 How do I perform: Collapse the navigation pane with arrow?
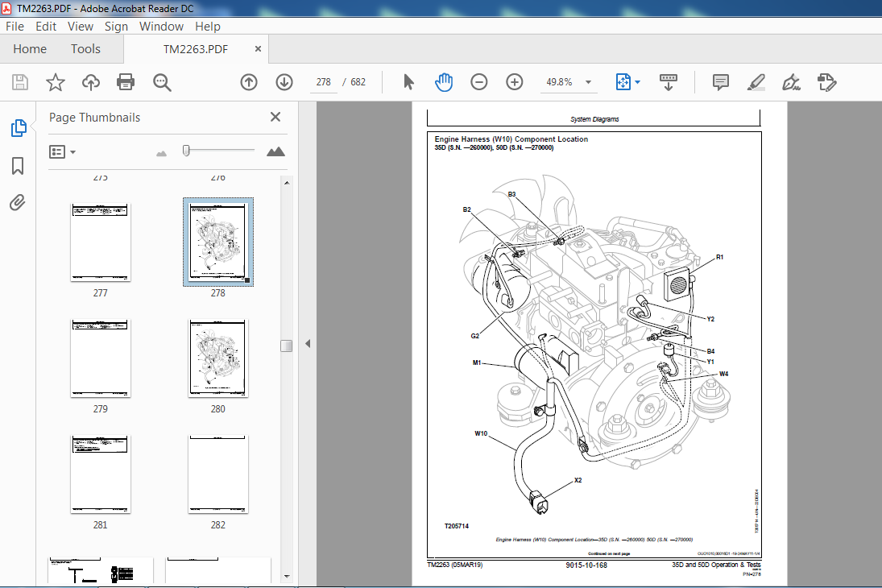click(x=308, y=343)
